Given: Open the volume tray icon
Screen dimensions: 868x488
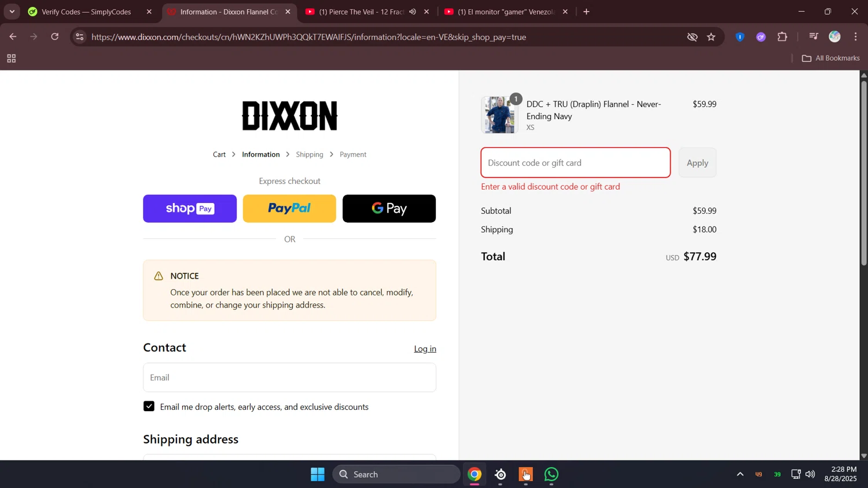Looking at the screenshot, I should coord(810,475).
